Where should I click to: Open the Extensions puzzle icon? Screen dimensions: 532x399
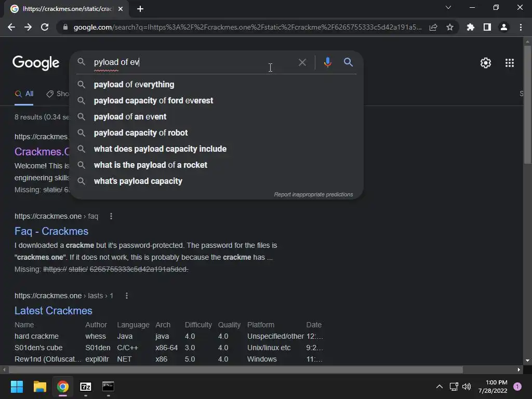coord(470,27)
